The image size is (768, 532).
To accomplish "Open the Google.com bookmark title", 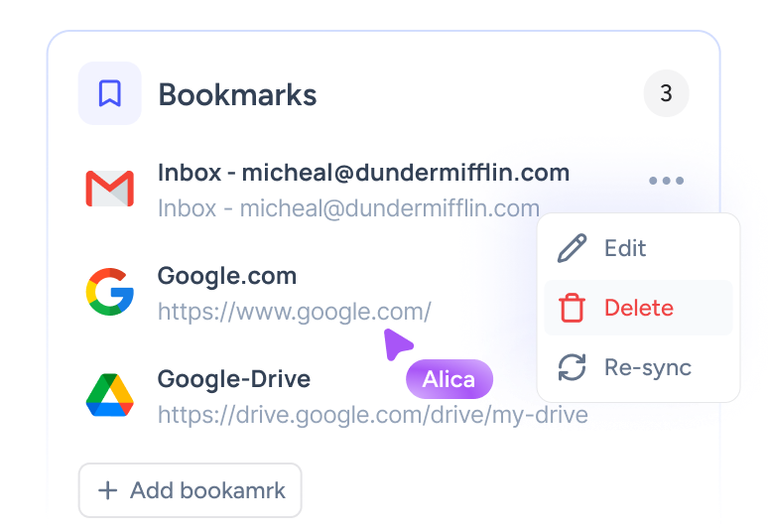I will (x=227, y=276).
